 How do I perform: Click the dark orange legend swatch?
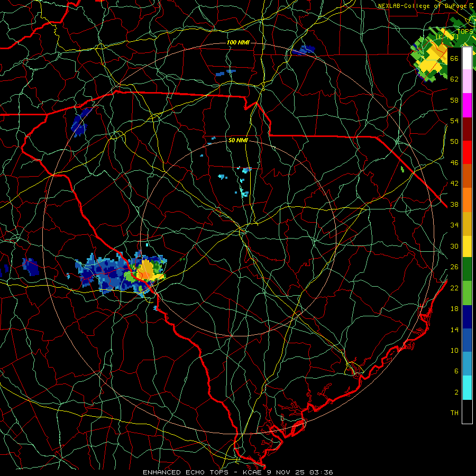click(x=467, y=176)
